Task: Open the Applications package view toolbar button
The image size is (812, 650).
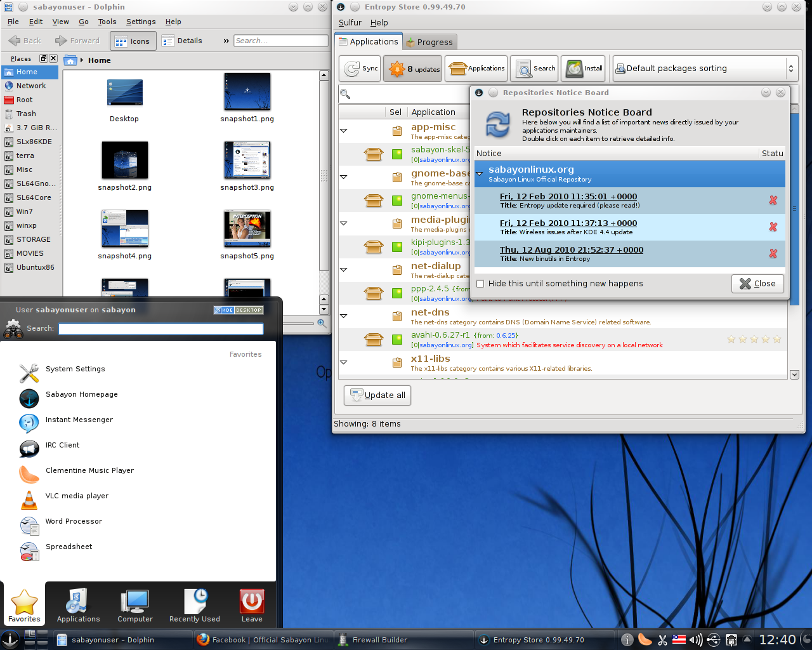Action: (476, 69)
